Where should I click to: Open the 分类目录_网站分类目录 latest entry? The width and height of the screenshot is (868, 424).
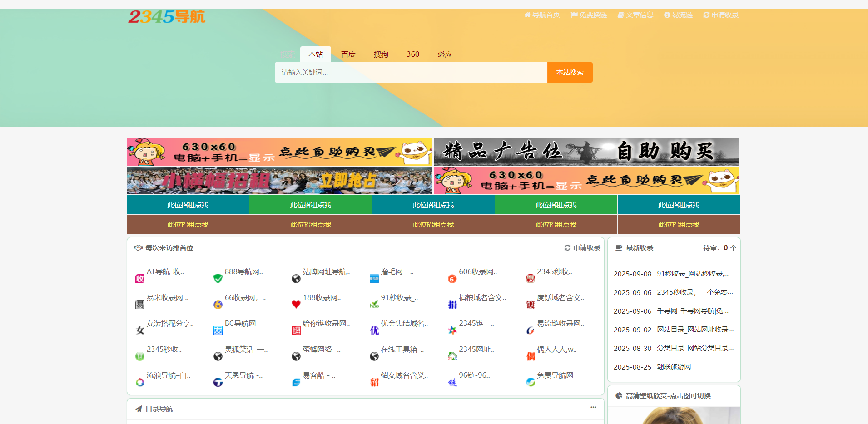pos(695,348)
